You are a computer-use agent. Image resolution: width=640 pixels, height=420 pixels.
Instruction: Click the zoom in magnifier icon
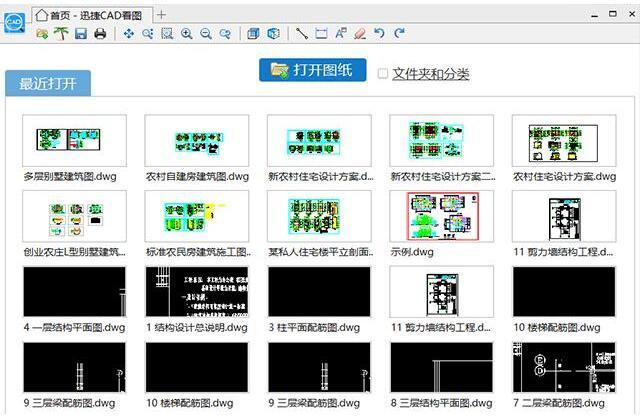coord(186,34)
